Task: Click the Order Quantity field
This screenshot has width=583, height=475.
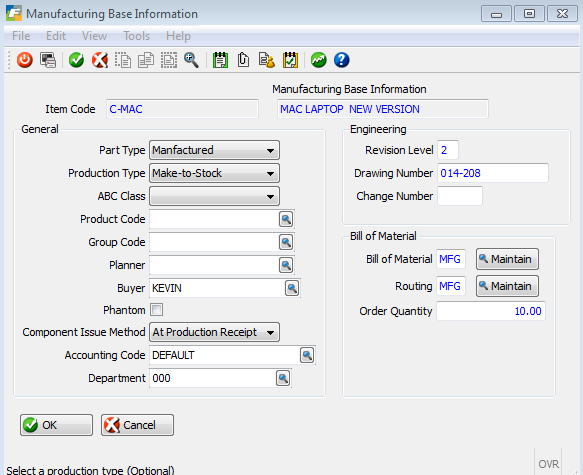Action: 491,311
